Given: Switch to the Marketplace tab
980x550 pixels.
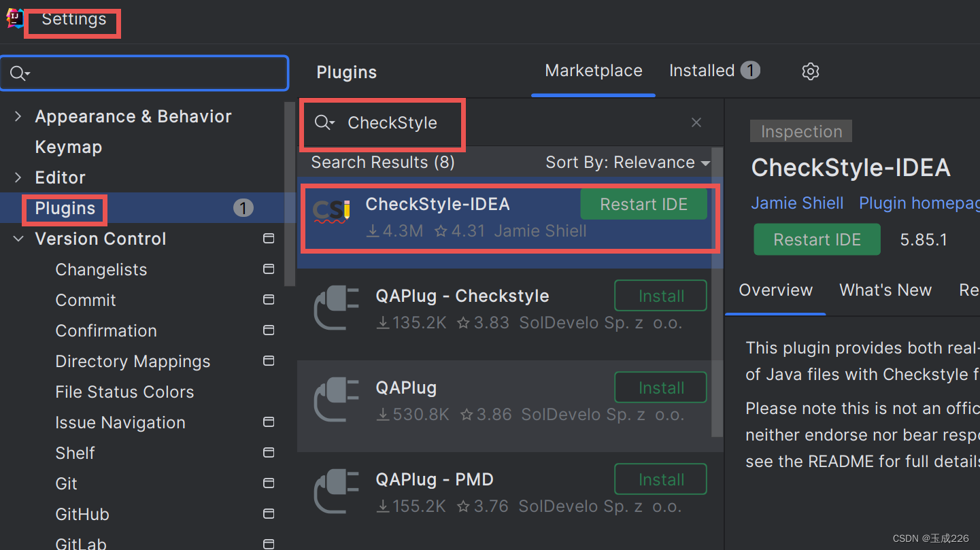Looking at the screenshot, I should (594, 71).
